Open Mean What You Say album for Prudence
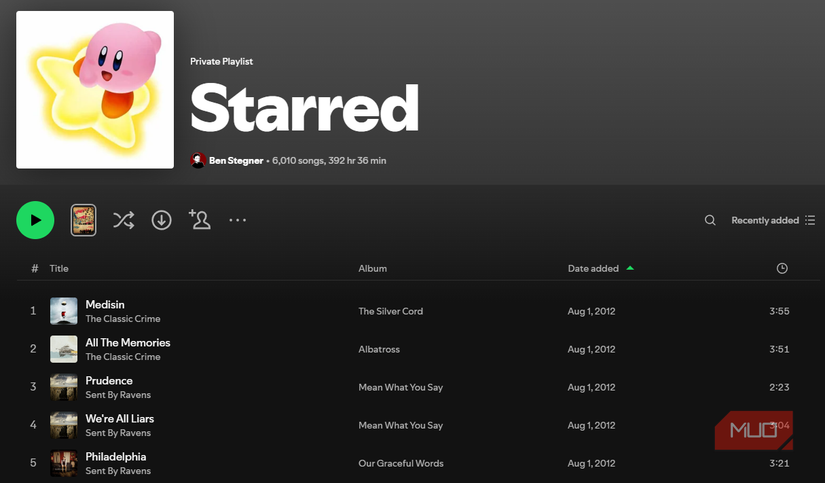825x483 pixels. click(x=400, y=387)
